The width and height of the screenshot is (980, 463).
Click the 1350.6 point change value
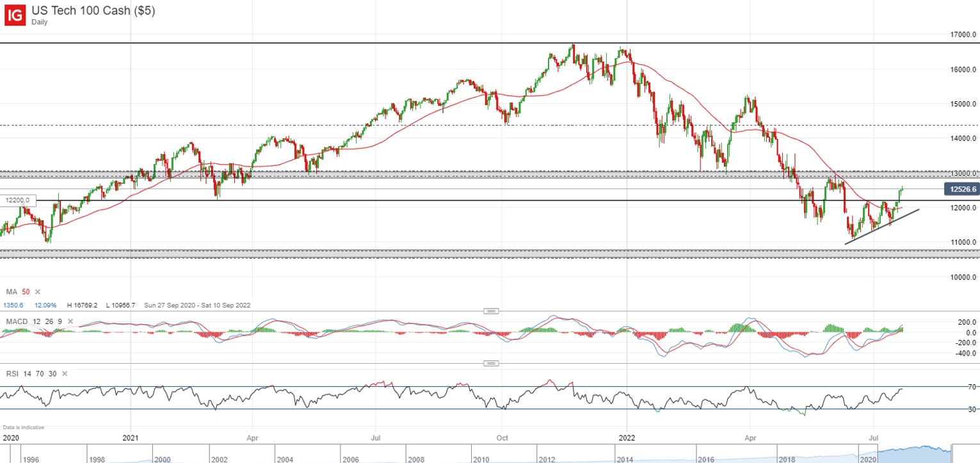pos(15,305)
